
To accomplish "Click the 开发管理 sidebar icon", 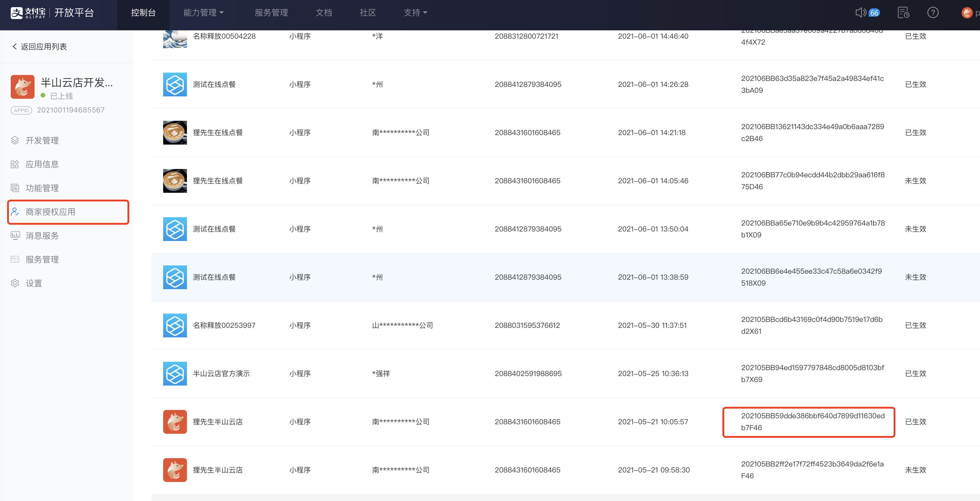I will pos(15,140).
